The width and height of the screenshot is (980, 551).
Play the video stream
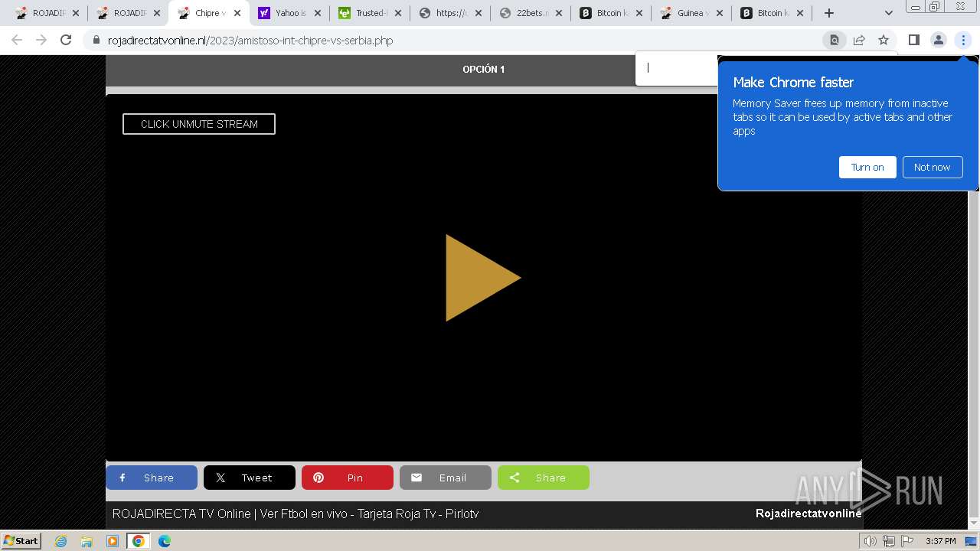click(x=483, y=277)
